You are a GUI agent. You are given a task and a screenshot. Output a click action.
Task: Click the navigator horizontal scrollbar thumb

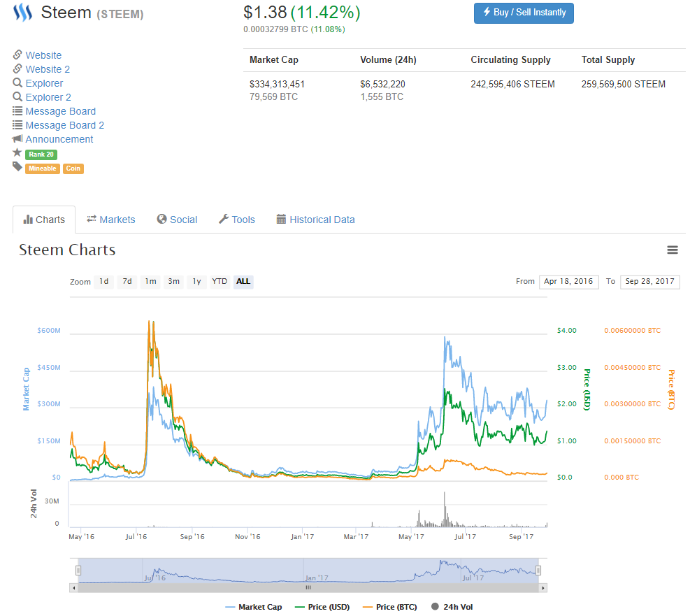click(308, 588)
